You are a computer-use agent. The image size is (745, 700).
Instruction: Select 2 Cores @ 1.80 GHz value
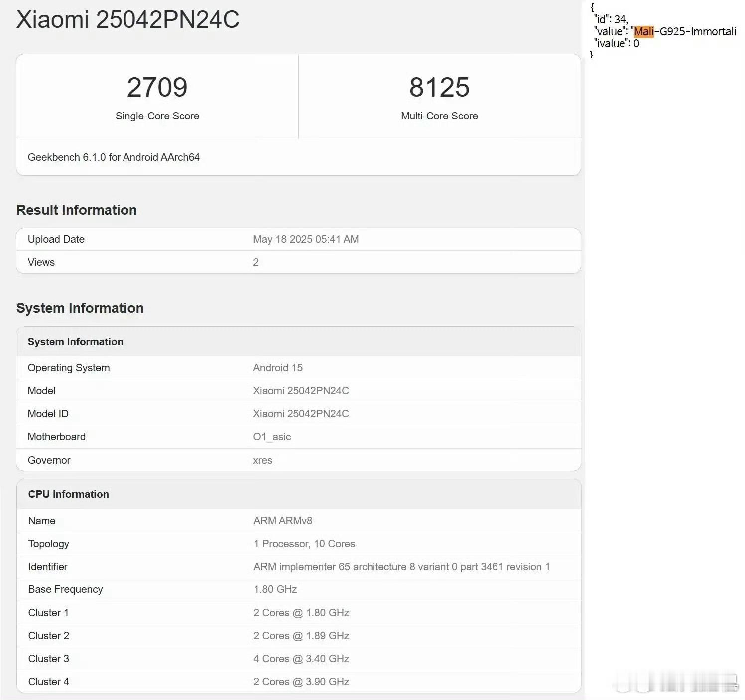(301, 613)
